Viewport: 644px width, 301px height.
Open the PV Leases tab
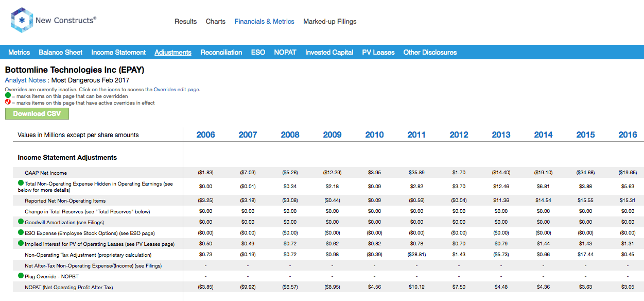(x=378, y=52)
